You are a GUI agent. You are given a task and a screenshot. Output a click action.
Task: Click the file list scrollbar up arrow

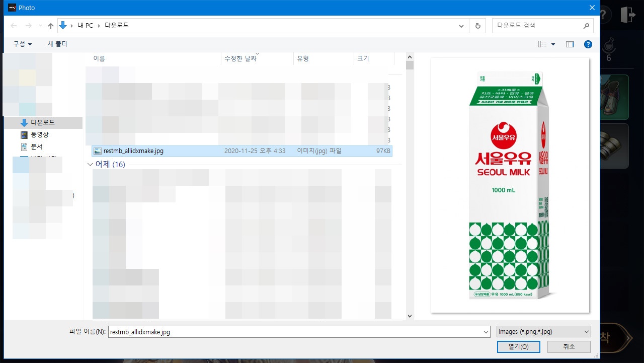(x=410, y=57)
